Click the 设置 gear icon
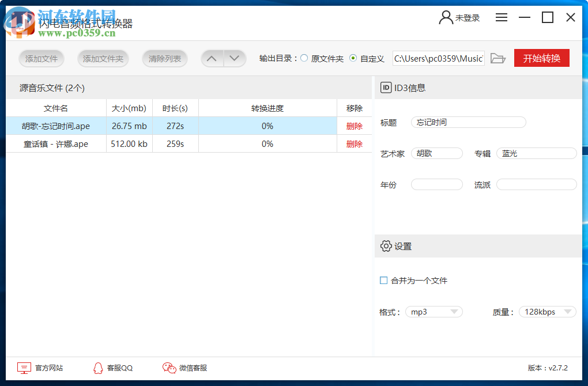This screenshot has height=386, width=588. 386,246
